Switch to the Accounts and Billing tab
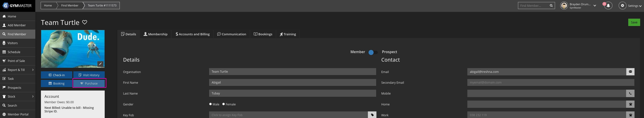Viewport: 644px width, 118px height. pyautogui.click(x=193, y=34)
